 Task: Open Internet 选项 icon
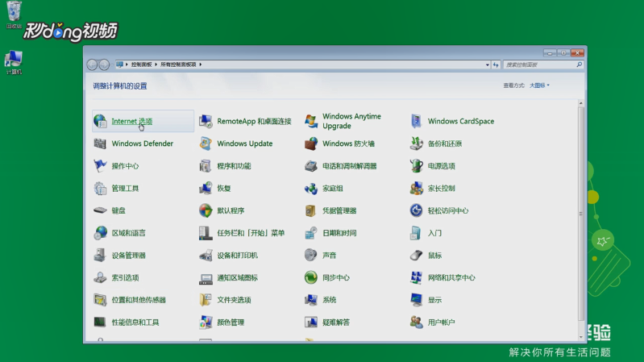tap(100, 121)
